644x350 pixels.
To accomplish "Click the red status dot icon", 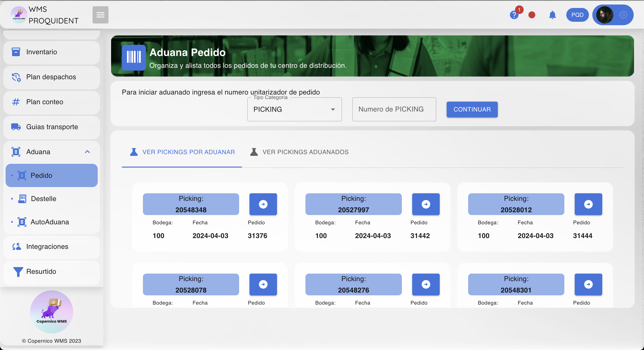I will 532,15.
